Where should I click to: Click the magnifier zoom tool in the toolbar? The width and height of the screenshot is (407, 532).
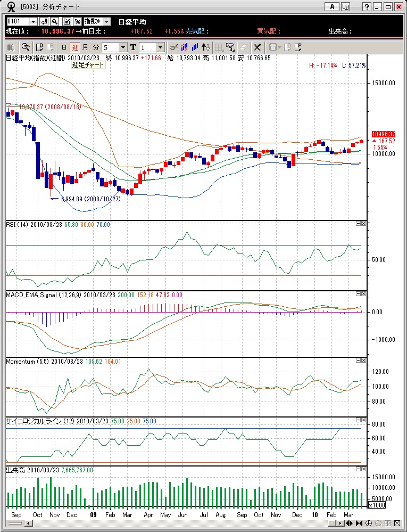(x=25, y=47)
